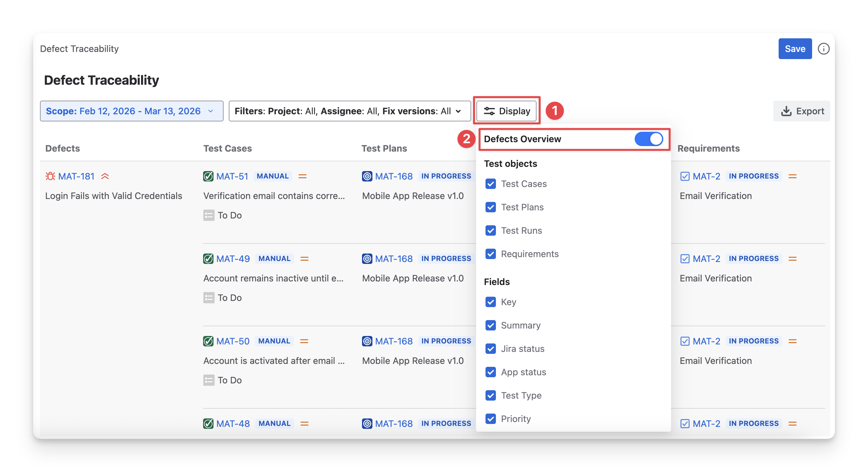The height and width of the screenshot is (472, 868).
Task: Expand the Filters dropdown
Action: [x=349, y=111]
